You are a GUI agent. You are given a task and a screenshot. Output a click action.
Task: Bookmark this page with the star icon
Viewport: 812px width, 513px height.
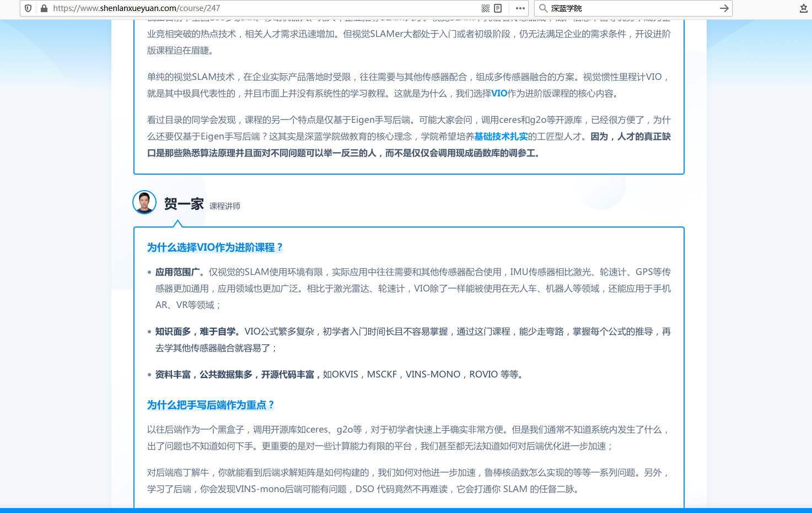click(802, 9)
